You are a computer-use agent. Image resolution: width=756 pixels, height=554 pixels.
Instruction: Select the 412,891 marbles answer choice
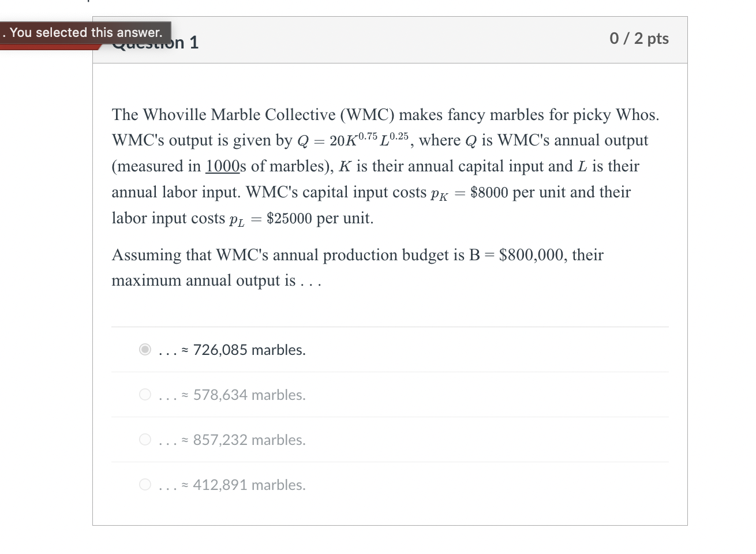pyautogui.click(x=144, y=484)
